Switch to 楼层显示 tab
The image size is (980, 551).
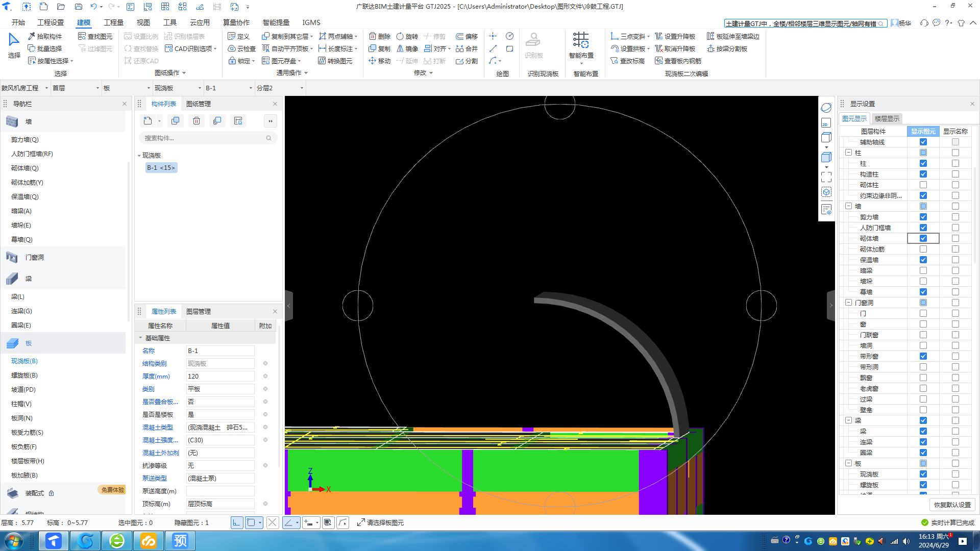887,118
